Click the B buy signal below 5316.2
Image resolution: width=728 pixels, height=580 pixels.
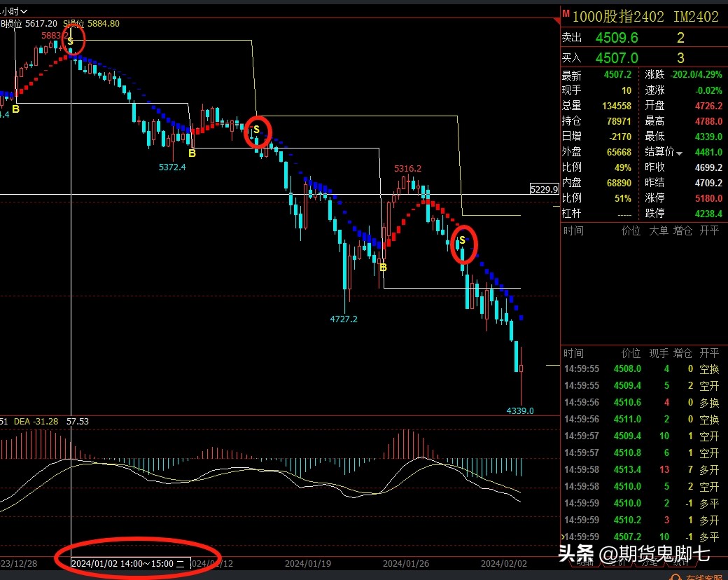(382, 267)
